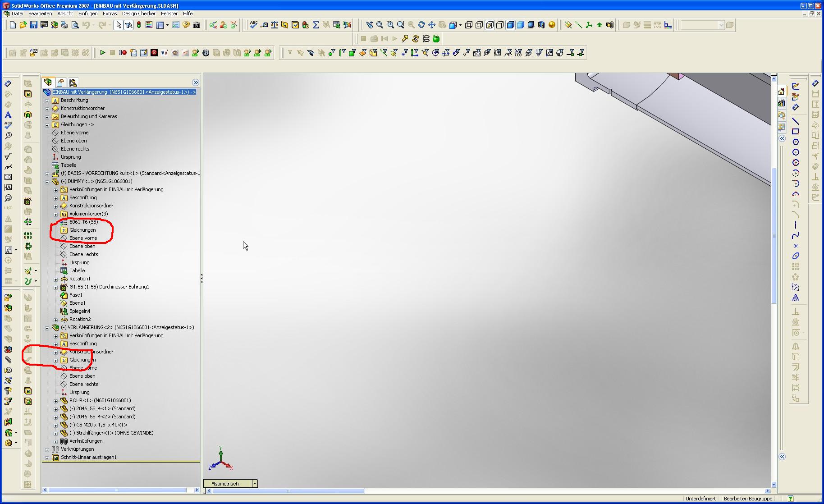Click the Section View icon

click(541, 25)
